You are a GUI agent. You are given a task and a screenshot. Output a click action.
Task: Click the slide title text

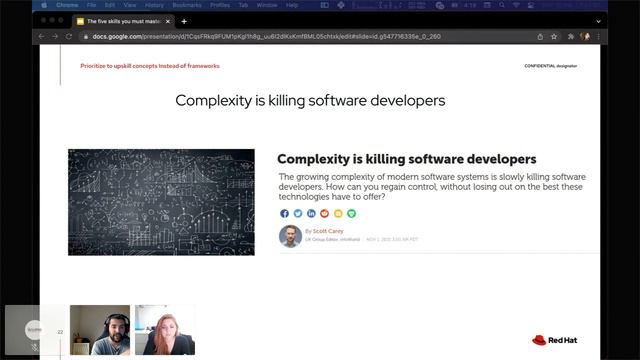coord(310,100)
